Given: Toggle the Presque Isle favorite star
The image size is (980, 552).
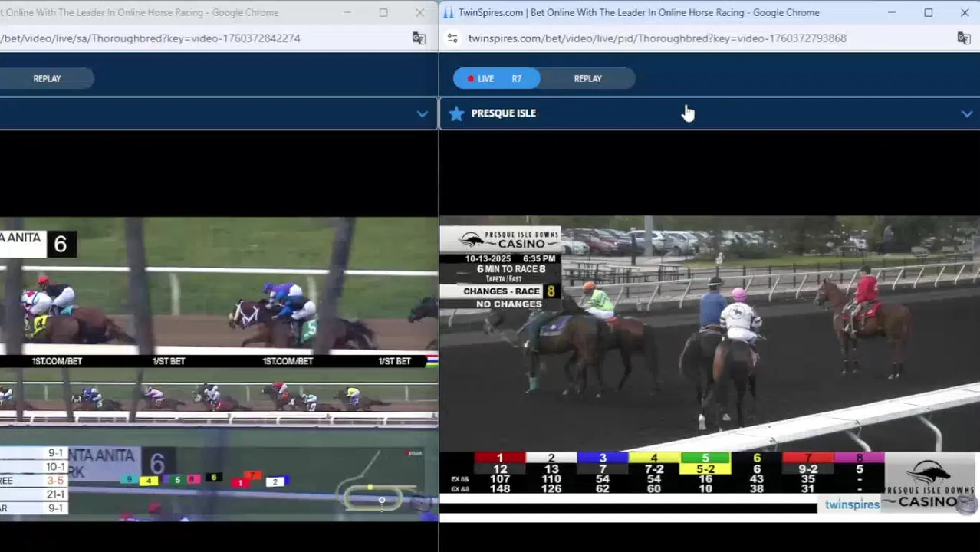Looking at the screenshot, I should [x=456, y=113].
